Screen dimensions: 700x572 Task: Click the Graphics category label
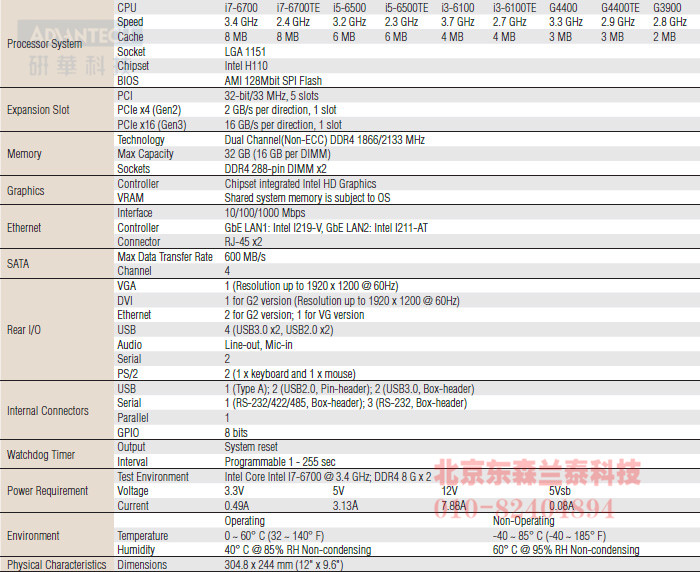coord(26,191)
